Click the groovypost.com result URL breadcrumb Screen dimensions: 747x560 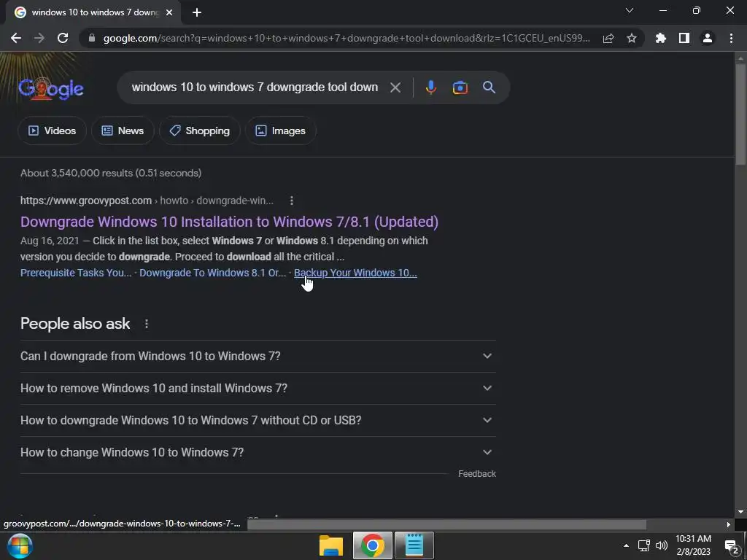coord(147,201)
